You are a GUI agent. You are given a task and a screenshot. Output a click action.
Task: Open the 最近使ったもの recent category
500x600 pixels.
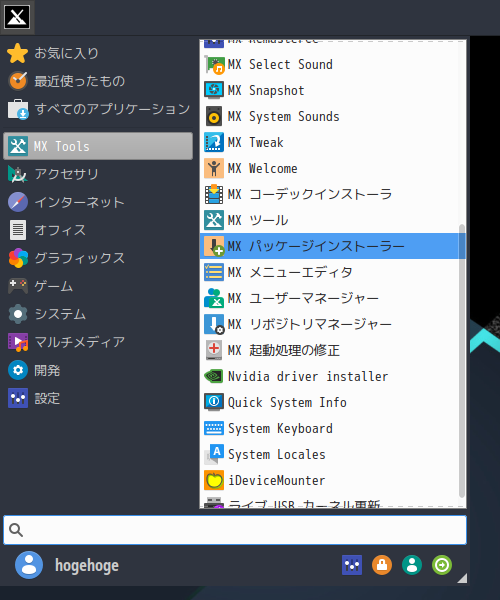point(98,81)
